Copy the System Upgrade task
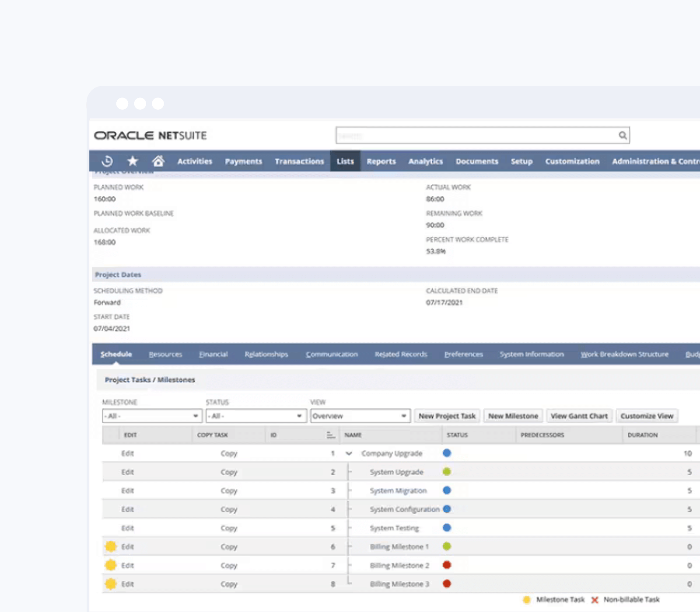Image resolution: width=700 pixels, height=612 pixels. click(x=229, y=472)
